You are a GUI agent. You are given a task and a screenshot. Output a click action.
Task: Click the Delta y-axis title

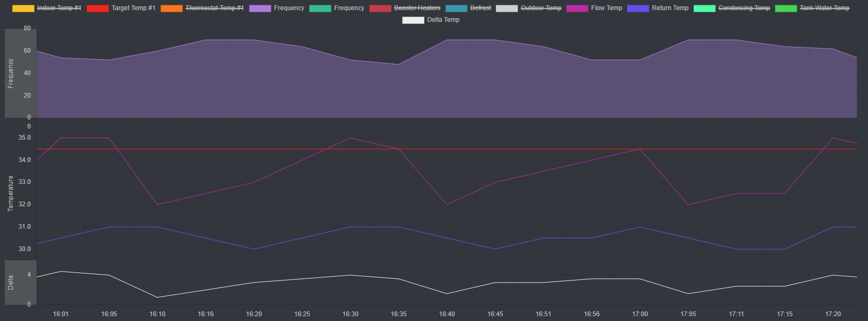pyautogui.click(x=11, y=283)
